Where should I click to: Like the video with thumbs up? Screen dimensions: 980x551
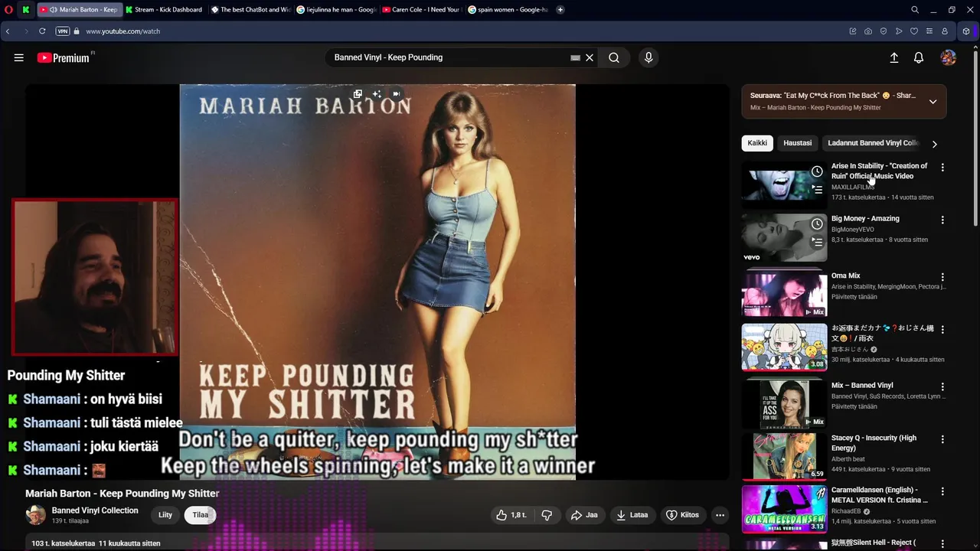(x=511, y=515)
